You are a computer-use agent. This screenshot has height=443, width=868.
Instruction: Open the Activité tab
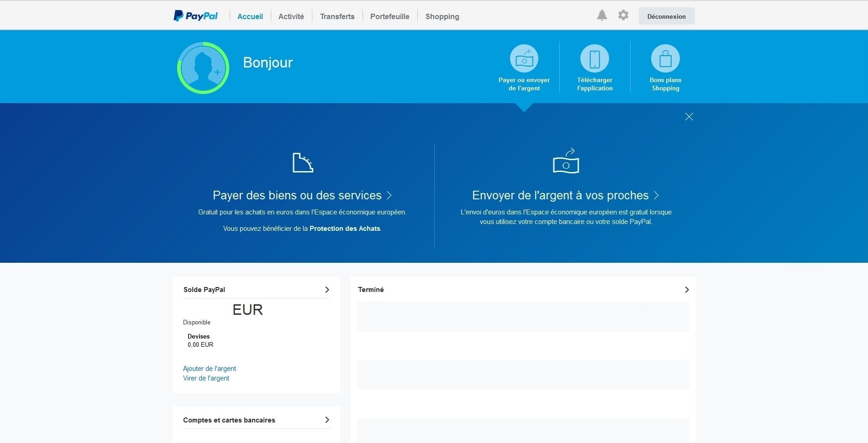coord(291,16)
